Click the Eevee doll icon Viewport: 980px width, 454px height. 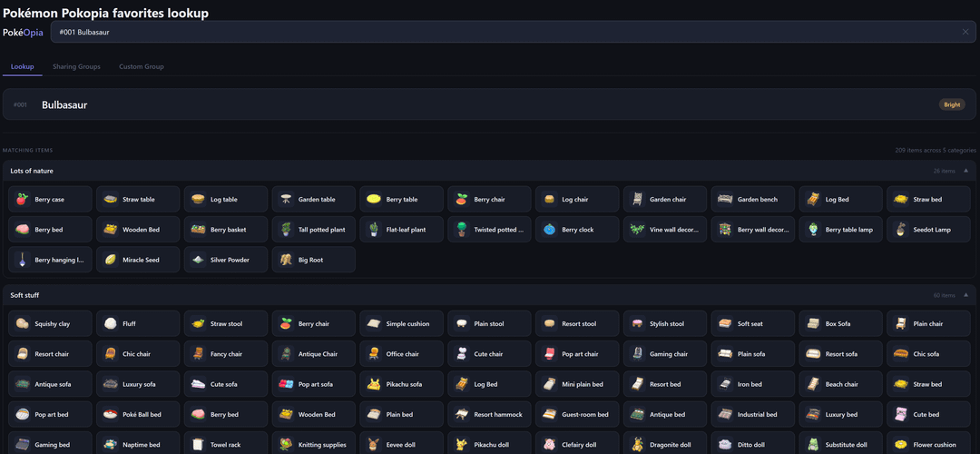click(x=374, y=445)
